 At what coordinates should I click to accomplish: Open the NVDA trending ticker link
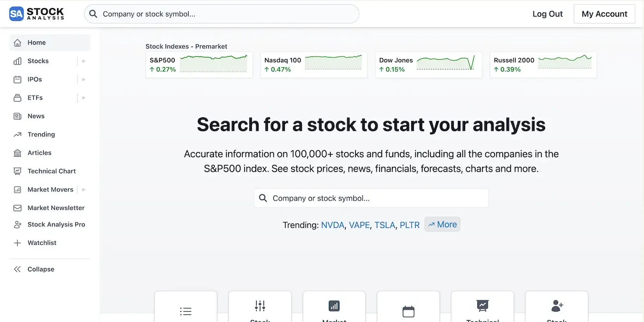coord(333,225)
